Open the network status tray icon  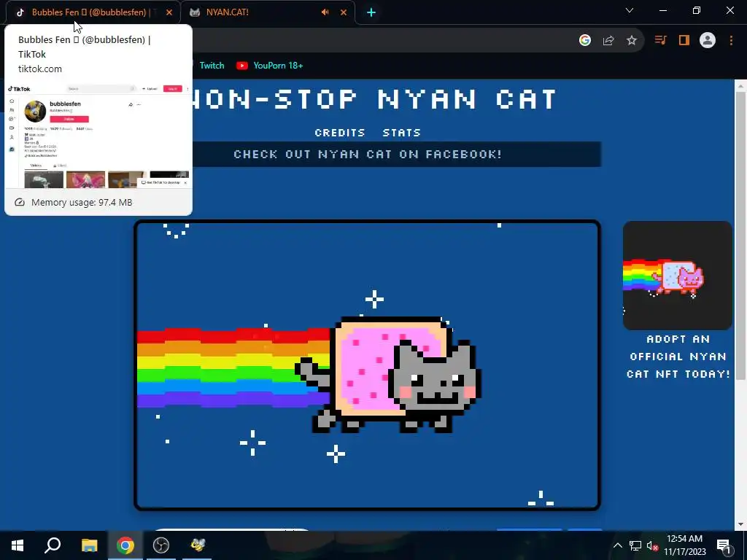635,545
